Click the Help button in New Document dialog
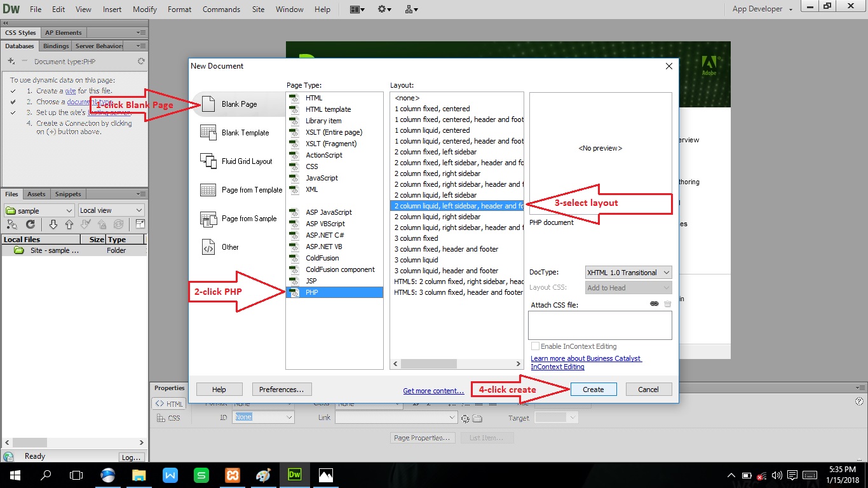 219,390
